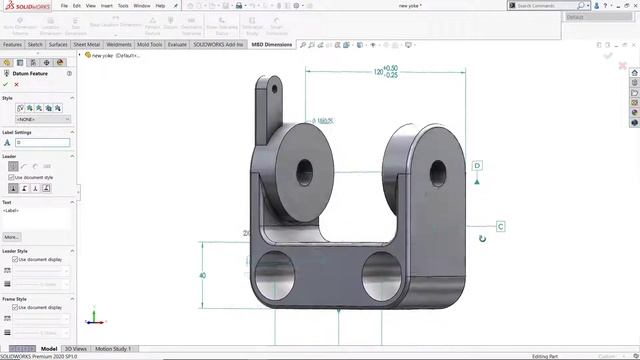Click the Search Commands input box
Image resolution: width=640 pixels, height=360 pixels.
click(x=546, y=6)
